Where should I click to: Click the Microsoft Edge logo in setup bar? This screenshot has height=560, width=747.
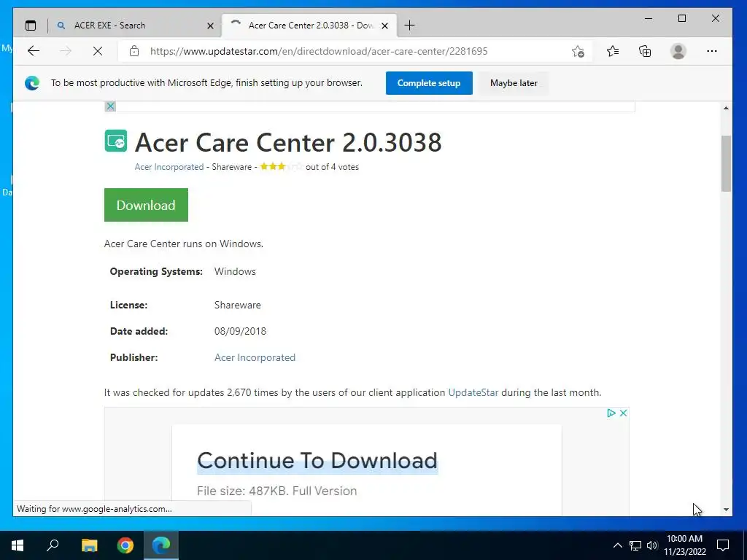point(32,83)
